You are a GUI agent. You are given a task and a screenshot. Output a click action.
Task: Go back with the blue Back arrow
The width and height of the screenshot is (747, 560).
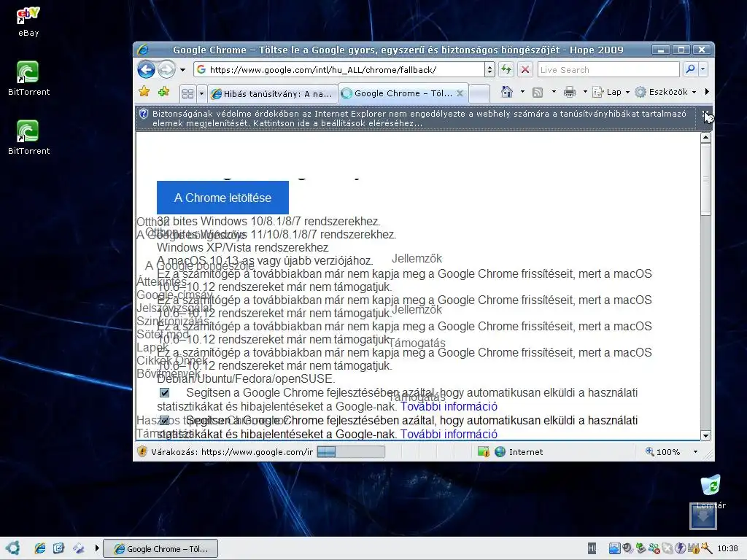click(x=146, y=70)
